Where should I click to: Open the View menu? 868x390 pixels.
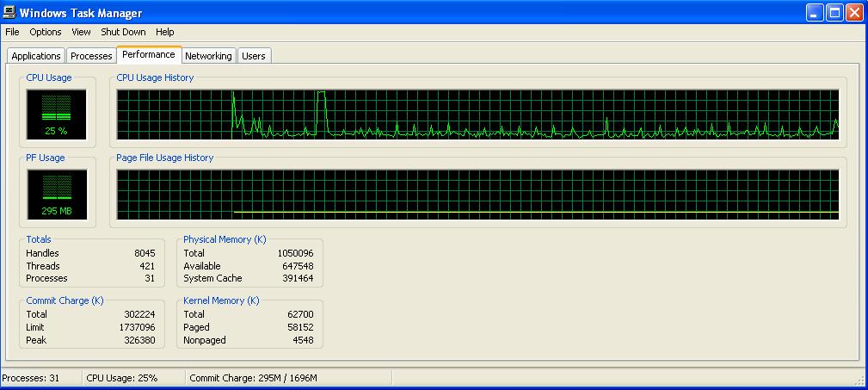(81, 32)
